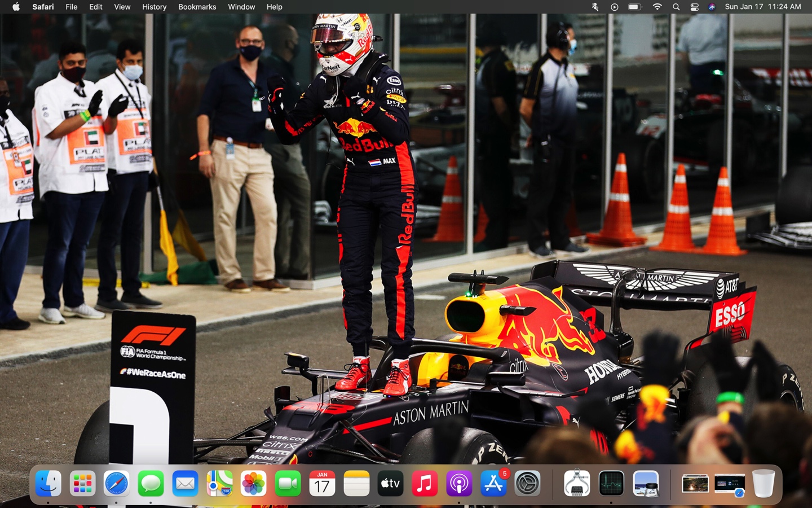Open the Wi-Fi menu
The height and width of the screenshot is (508, 812).
(657, 7)
